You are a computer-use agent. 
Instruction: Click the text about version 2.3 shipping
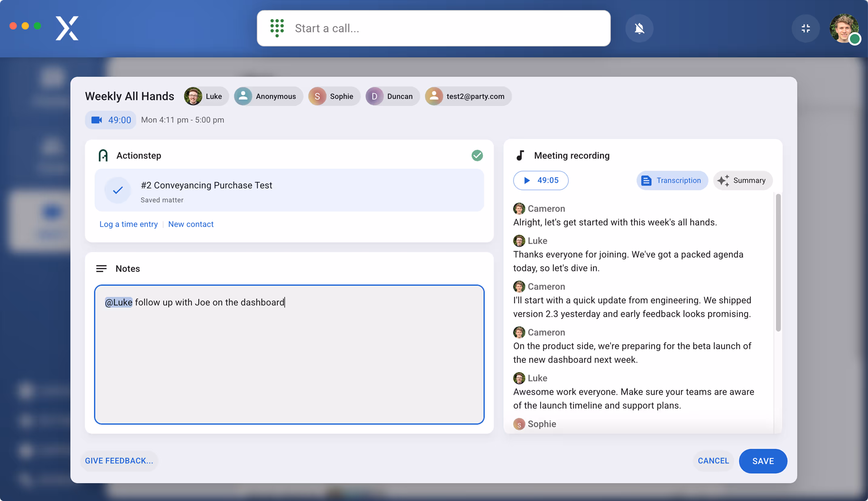632,307
